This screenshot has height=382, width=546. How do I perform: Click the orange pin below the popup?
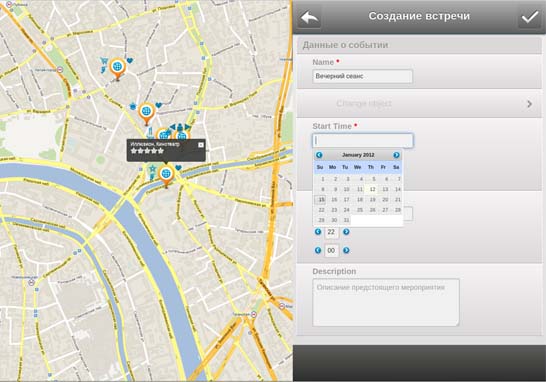pos(166,176)
